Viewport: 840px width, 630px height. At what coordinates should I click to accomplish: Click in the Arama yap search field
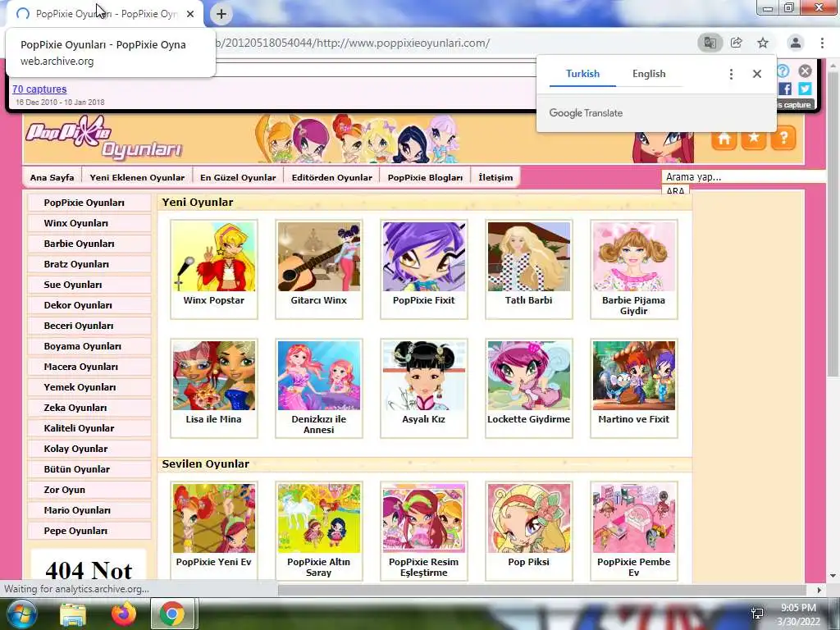pyautogui.click(x=743, y=177)
